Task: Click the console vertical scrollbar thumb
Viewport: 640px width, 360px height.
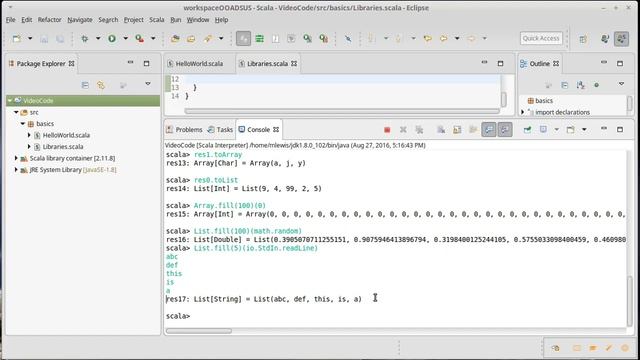Action: [x=629, y=300]
